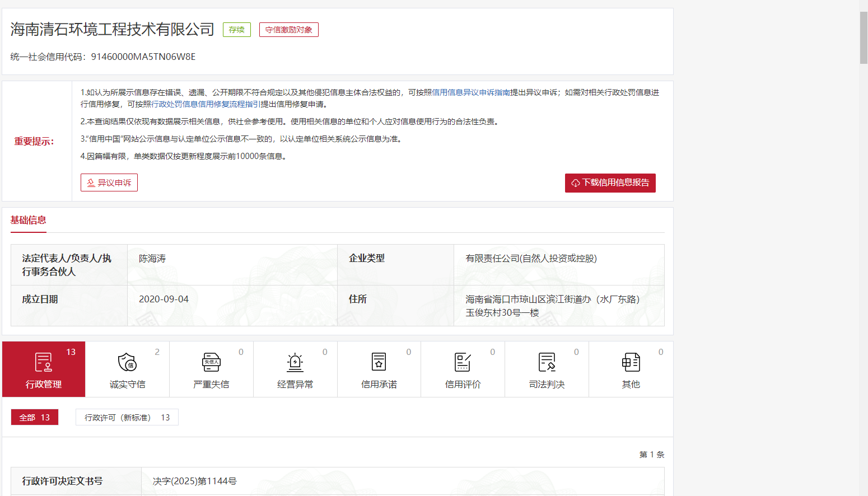Screen dimensions: 868x496
Task: Click the page vertical scrollbar thumb
Action: (864, 37)
